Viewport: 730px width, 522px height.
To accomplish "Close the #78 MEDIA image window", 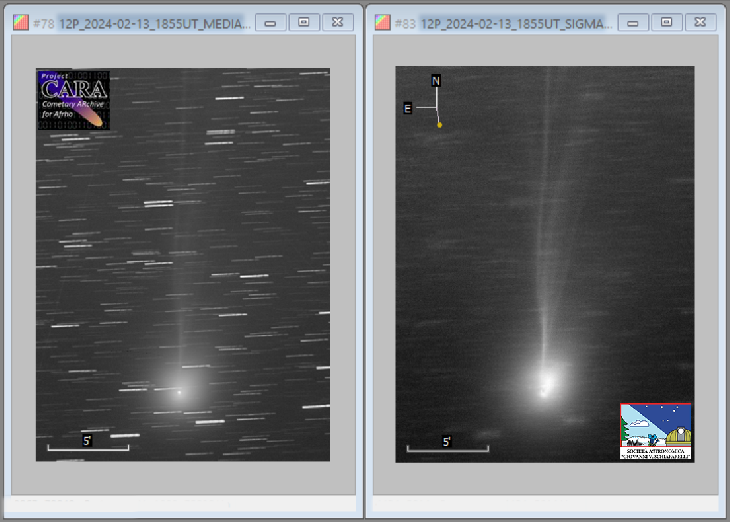I will pos(339,22).
